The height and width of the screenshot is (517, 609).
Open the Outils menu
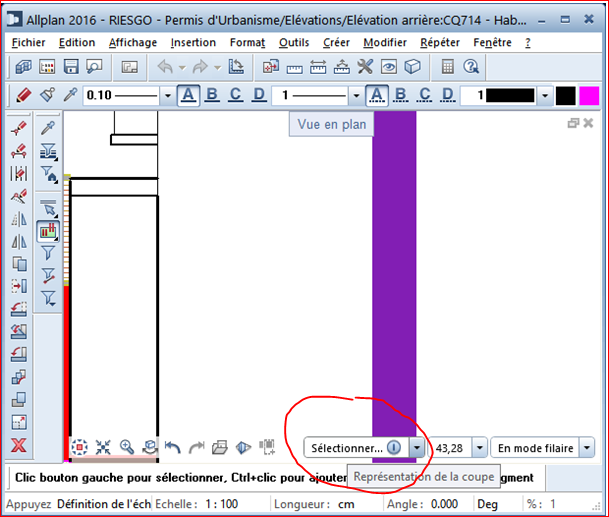coord(294,42)
